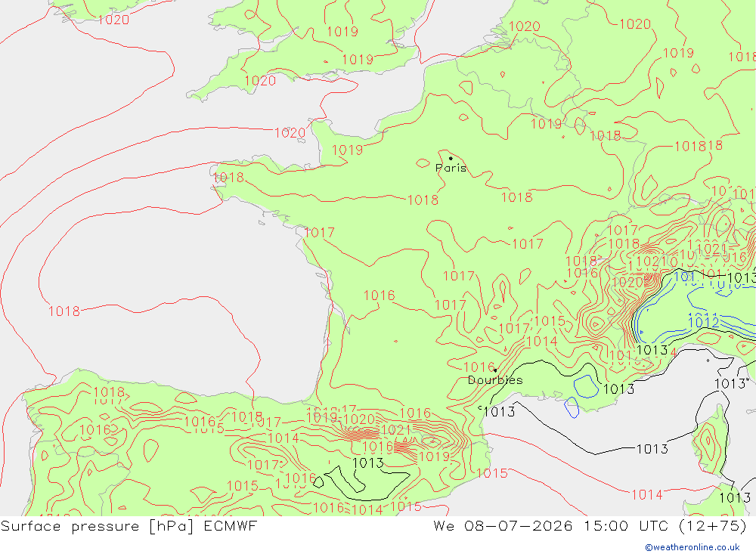Click the Paris city label

(x=451, y=168)
